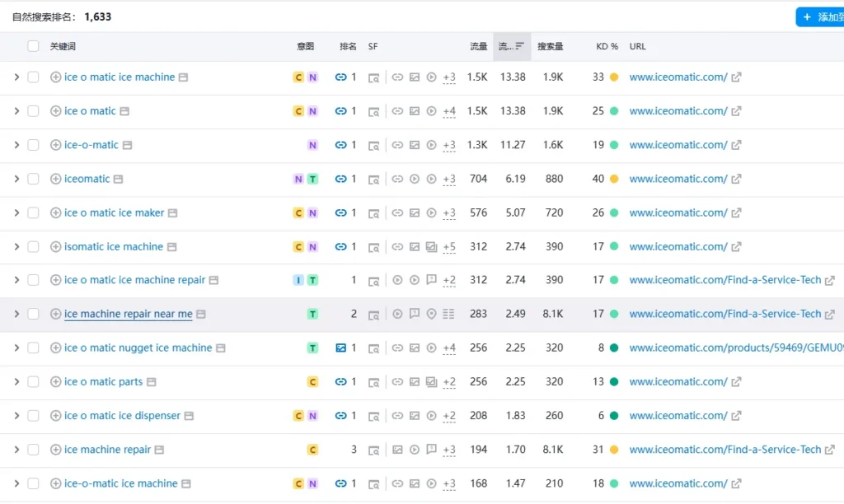Check the 'ice machine repair near me' row checkbox
This screenshot has width=844, height=504.
(x=33, y=314)
